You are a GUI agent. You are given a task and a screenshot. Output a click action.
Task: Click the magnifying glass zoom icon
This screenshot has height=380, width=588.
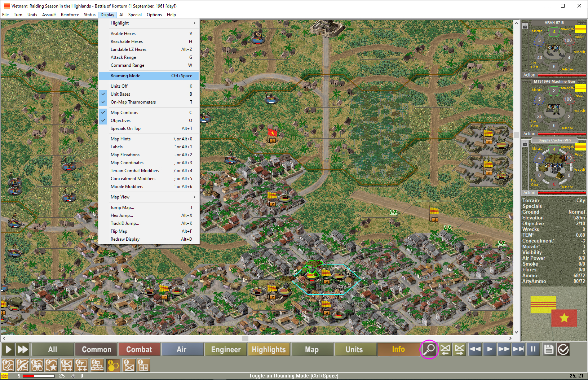pos(429,349)
